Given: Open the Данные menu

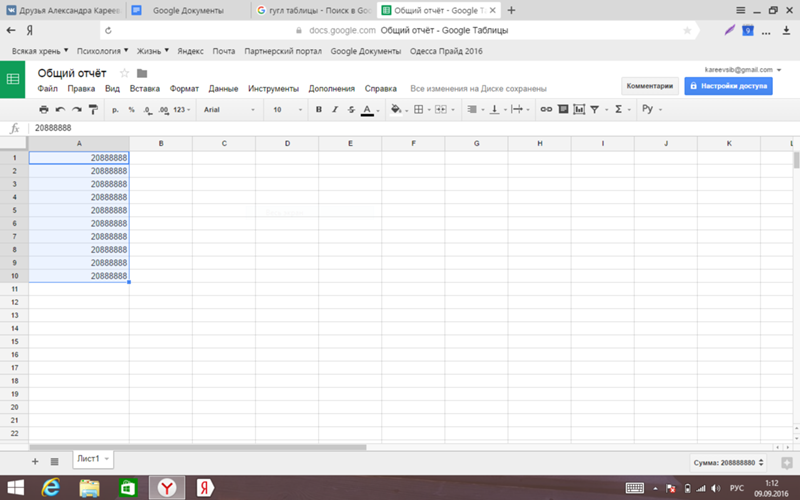Looking at the screenshot, I should point(223,88).
